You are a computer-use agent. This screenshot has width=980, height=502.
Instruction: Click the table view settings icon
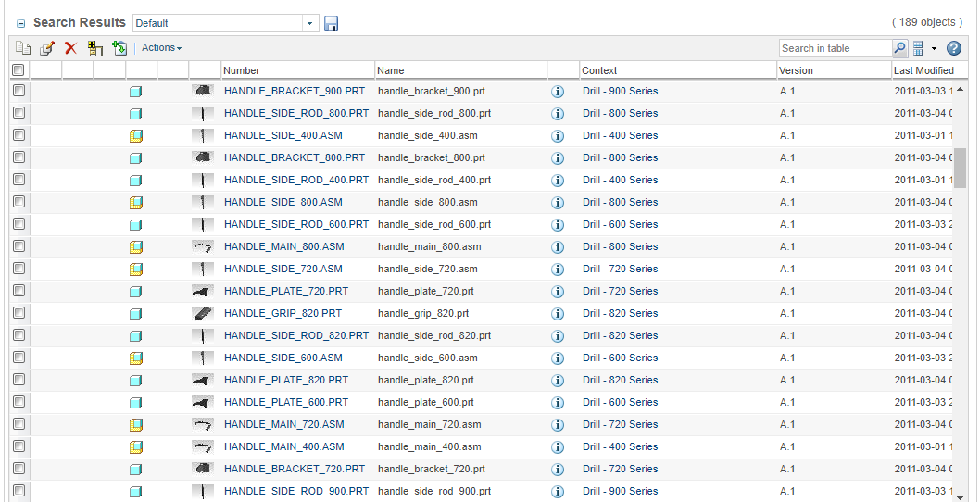click(x=918, y=48)
